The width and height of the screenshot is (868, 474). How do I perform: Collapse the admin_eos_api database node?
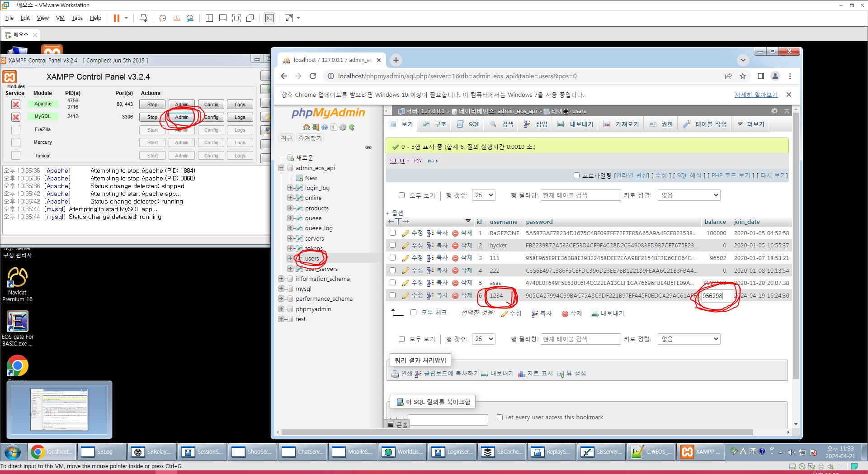[281, 168]
